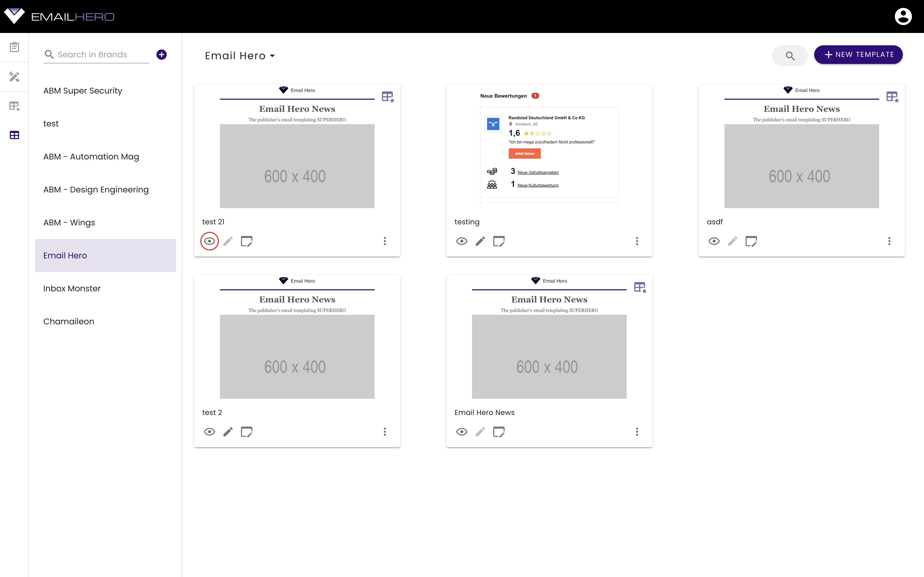Viewport: 924px width, 577px height.
Task: Click the grid layout icon on asdf template
Action: coord(892,96)
